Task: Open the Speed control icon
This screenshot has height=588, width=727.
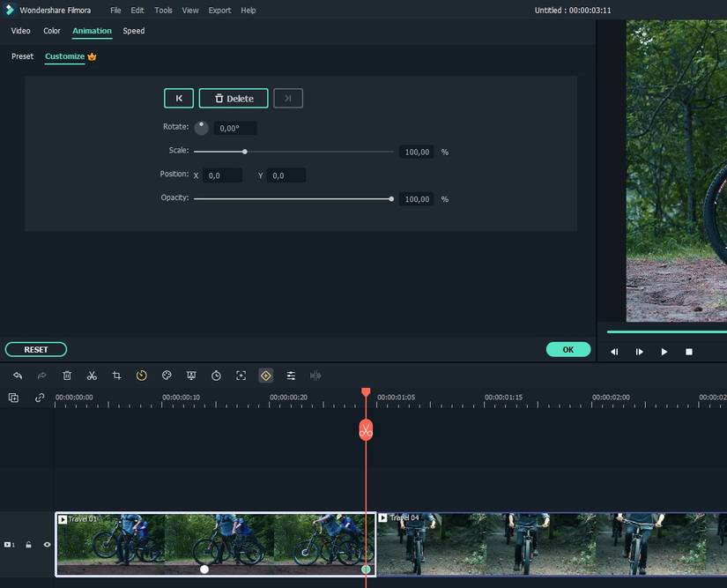Action: (141, 376)
